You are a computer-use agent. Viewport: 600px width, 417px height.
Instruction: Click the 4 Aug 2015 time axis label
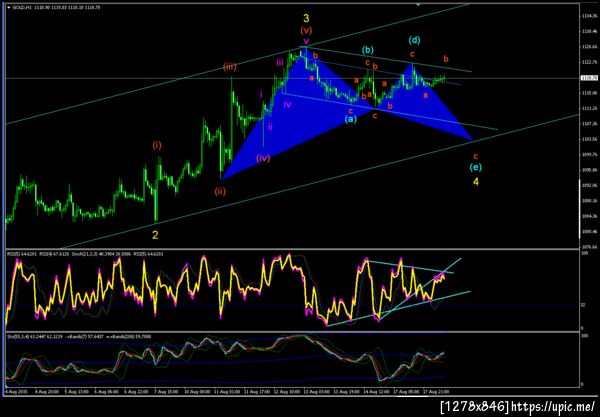[15, 392]
